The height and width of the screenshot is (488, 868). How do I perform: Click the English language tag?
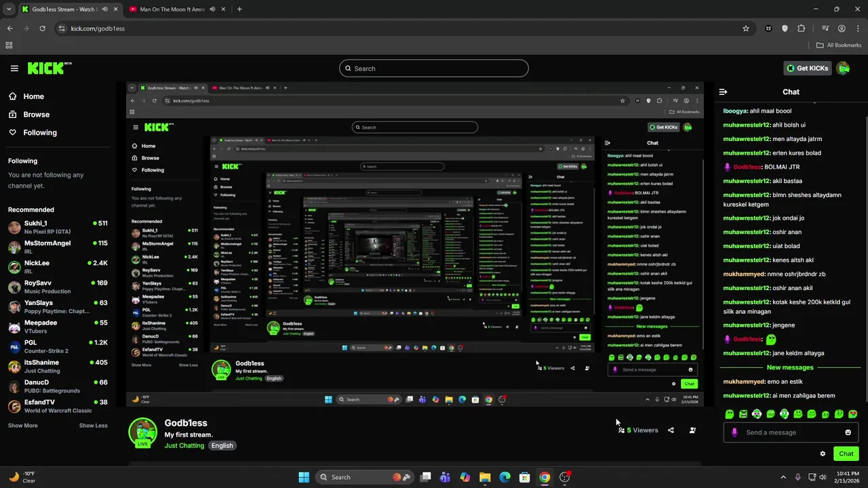tap(222, 445)
